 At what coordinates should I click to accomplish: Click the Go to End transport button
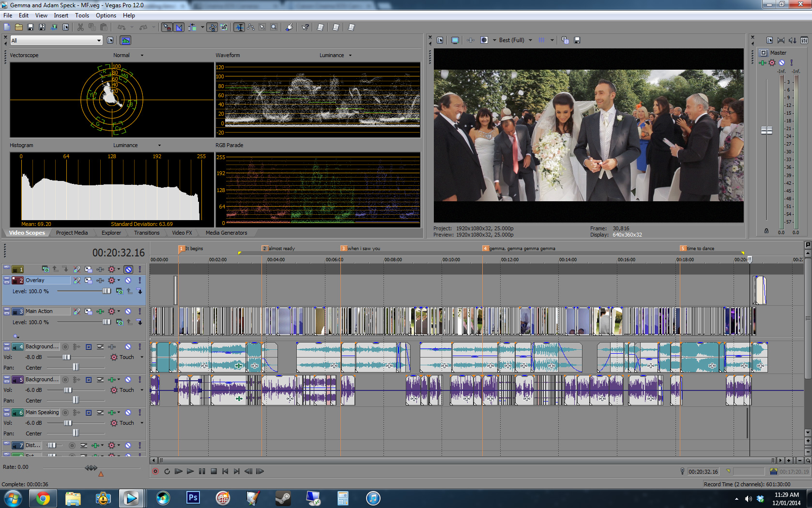click(x=237, y=471)
